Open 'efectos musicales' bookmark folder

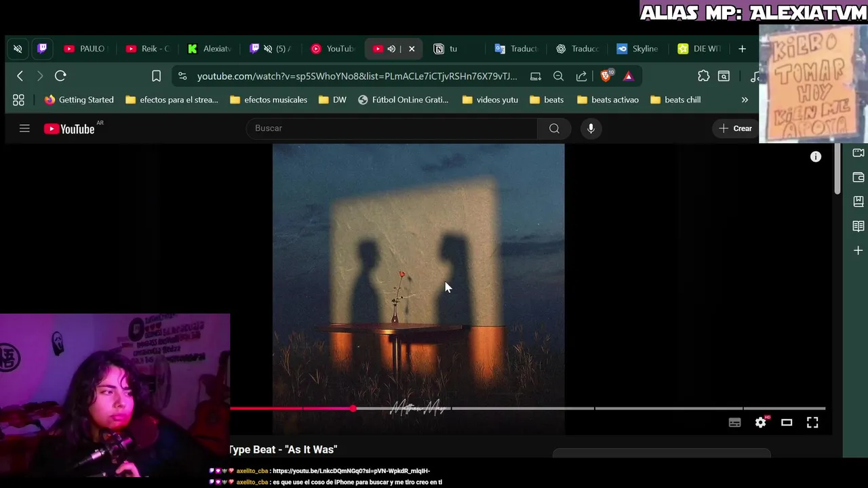click(269, 100)
